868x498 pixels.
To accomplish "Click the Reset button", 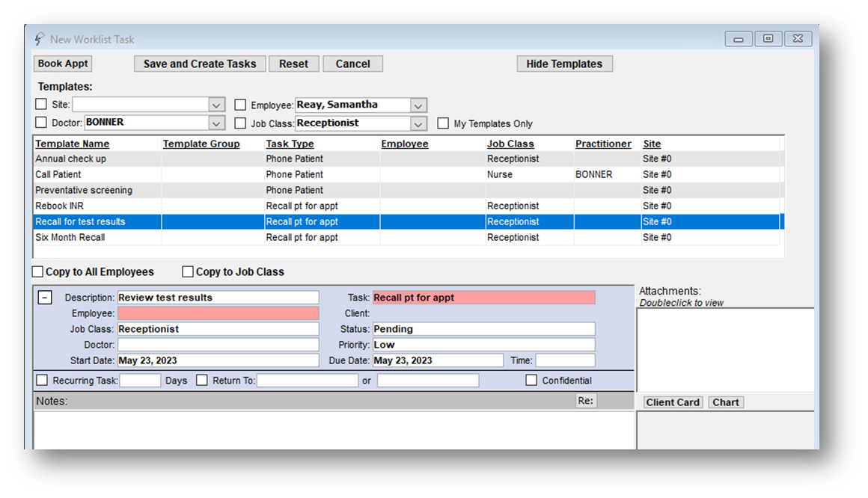I will (x=293, y=64).
